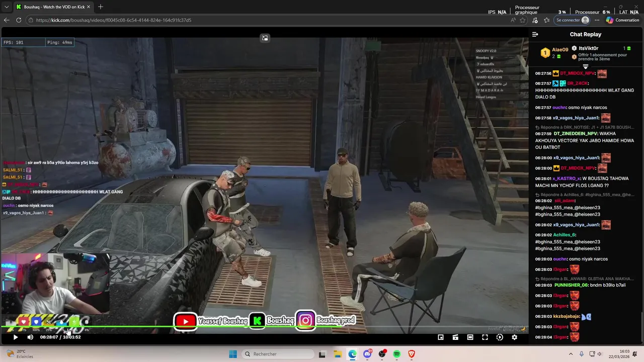Viewport: 644px width, 362px height.
Task: Open a new browser tab
Action: point(101,7)
